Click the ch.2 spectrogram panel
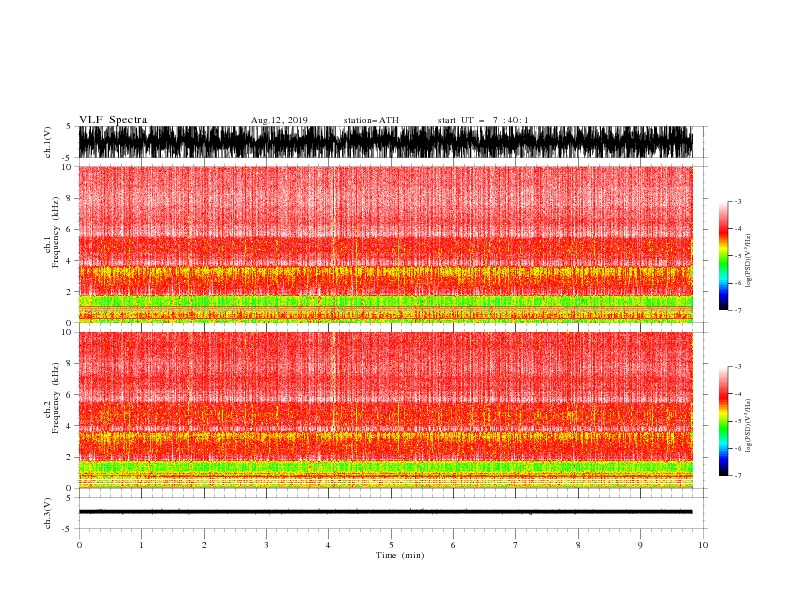792x612 pixels. [385, 410]
